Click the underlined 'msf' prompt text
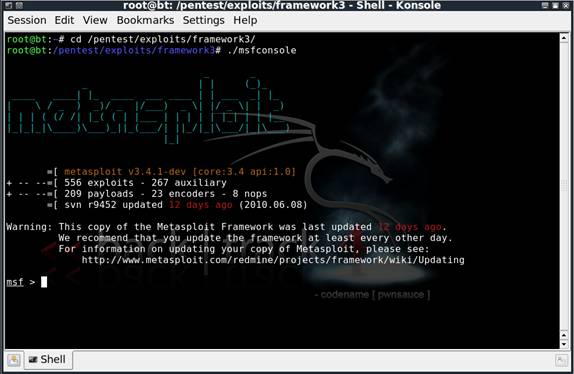Image resolution: width=574 pixels, height=374 pixels. click(x=15, y=282)
